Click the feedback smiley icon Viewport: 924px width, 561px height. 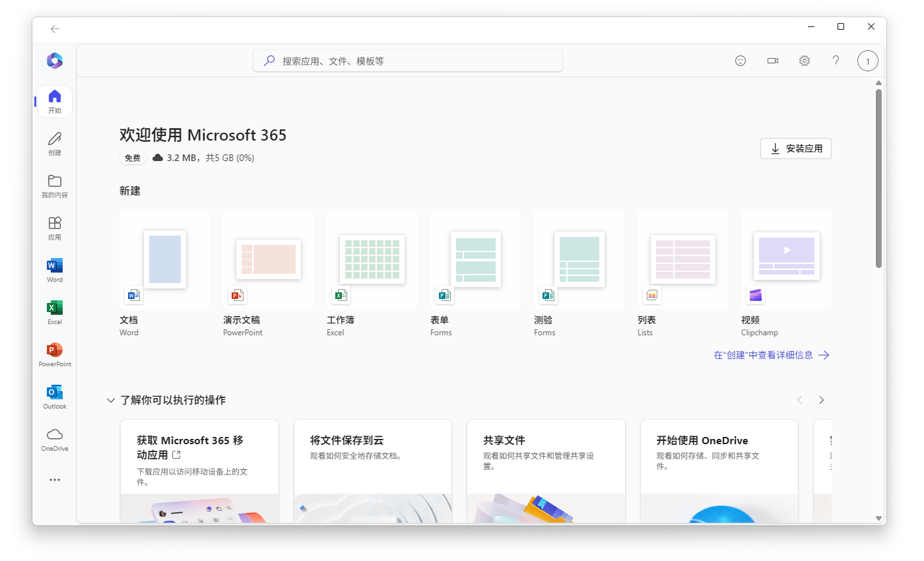(x=740, y=60)
